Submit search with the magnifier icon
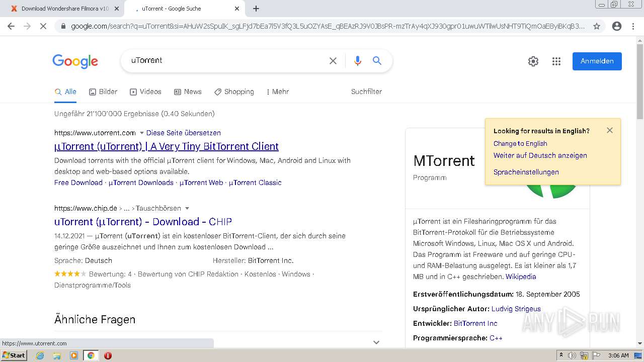Viewport: 644px width, 362px height. [377, 61]
